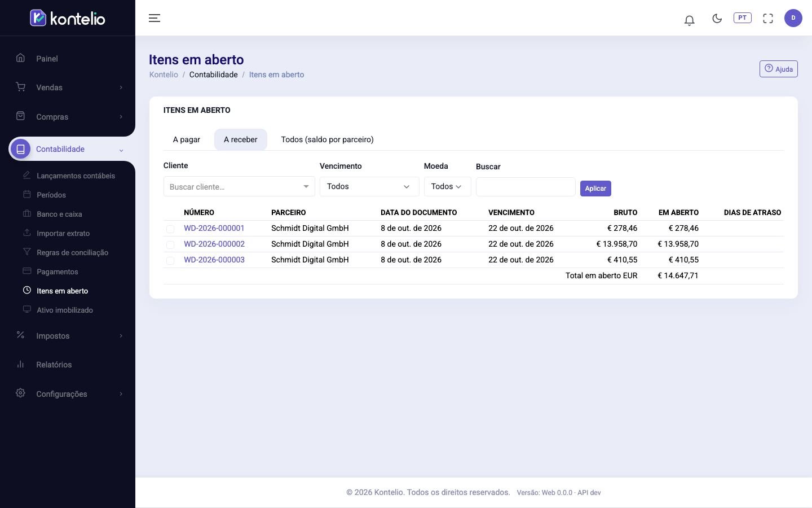
Task: Toggle the sidebar hamburger menu
Action: (x=155, y=18)
